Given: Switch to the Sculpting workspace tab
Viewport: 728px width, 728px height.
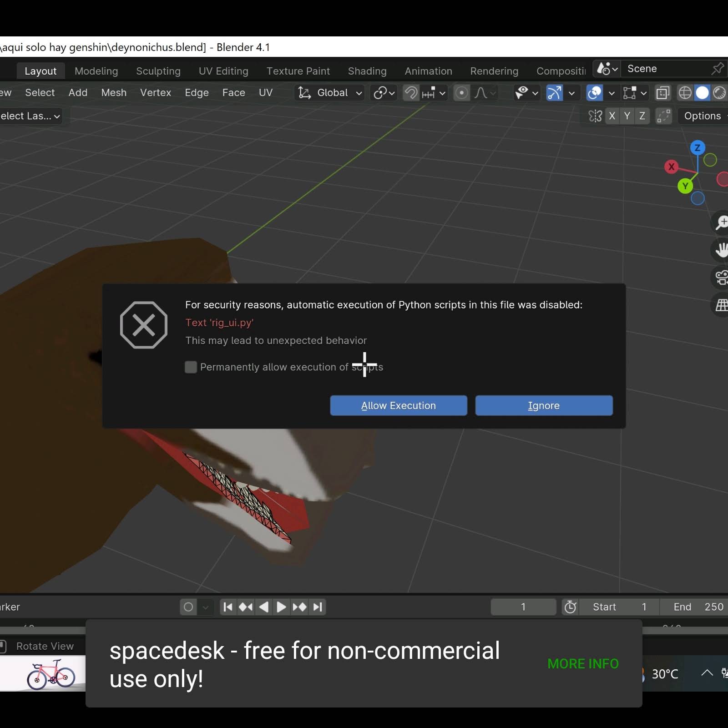Looking at the screenshot, I should (x=158, y=71).
